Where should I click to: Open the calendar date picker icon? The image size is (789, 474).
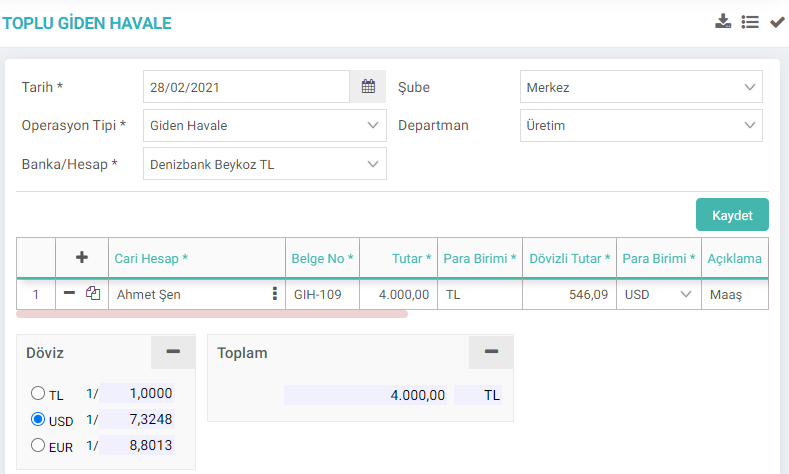click(x=368, y=87)
